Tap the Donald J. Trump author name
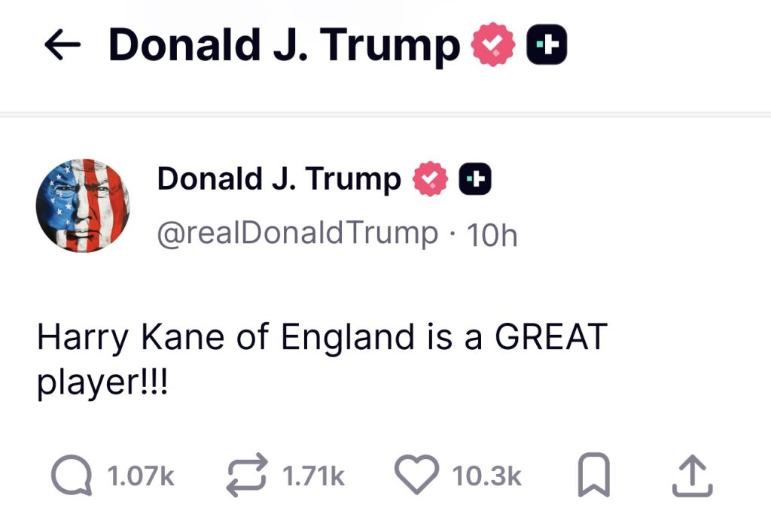 coord(279,179)
